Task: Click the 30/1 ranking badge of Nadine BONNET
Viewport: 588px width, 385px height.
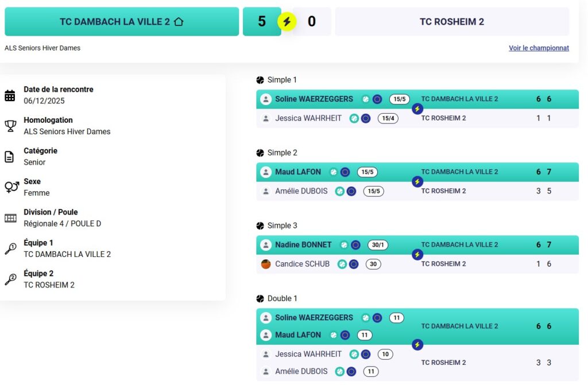Action: tap(378, 245)
